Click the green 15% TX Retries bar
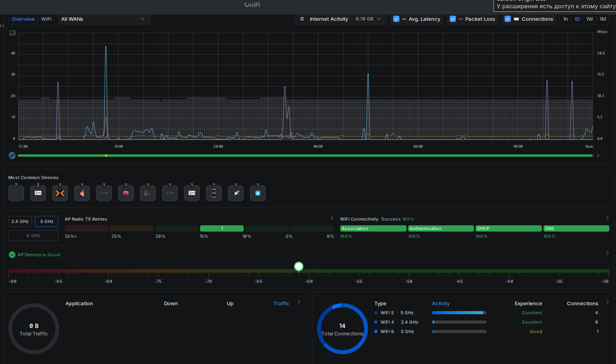616x364 pixels. (x=222, y=228)
